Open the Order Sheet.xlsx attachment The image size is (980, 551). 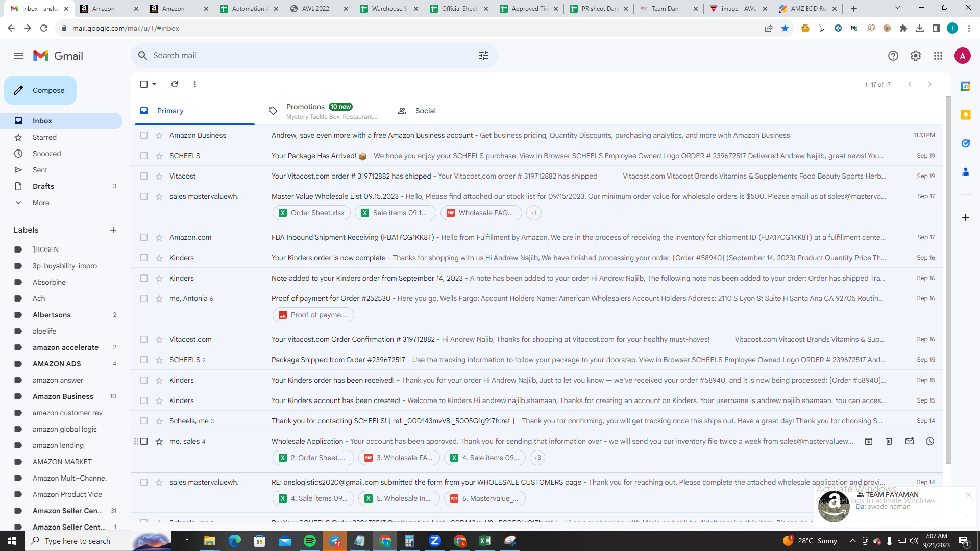coord(311,213)
